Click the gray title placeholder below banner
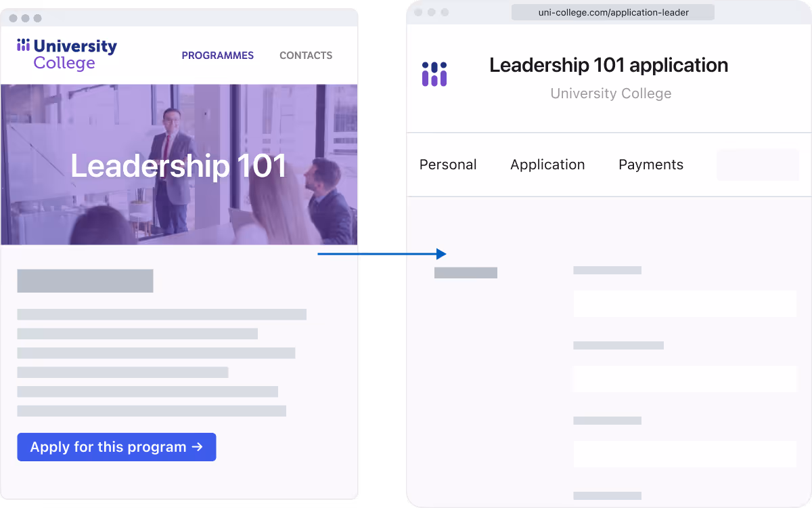 [85, 281]
